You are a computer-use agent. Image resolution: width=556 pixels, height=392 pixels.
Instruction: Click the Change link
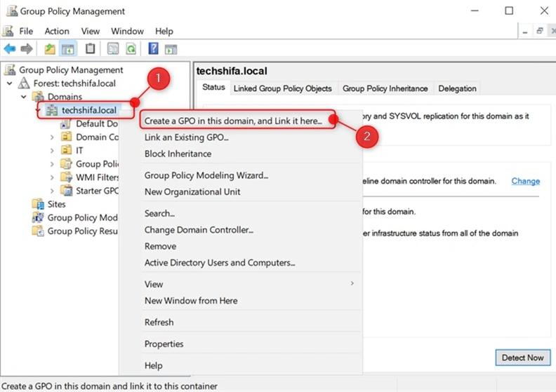pyautogui.click(x=526, y=181)
